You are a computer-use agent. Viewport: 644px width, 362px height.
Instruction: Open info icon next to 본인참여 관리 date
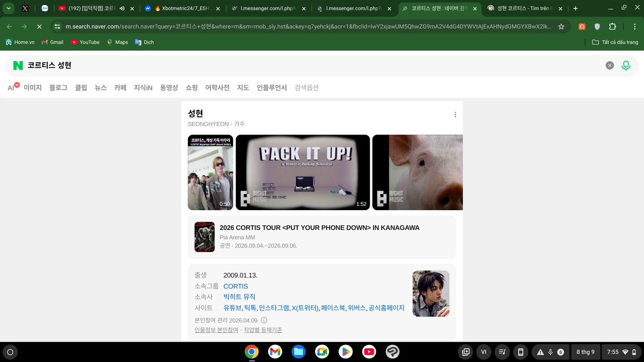coord(264,320)
